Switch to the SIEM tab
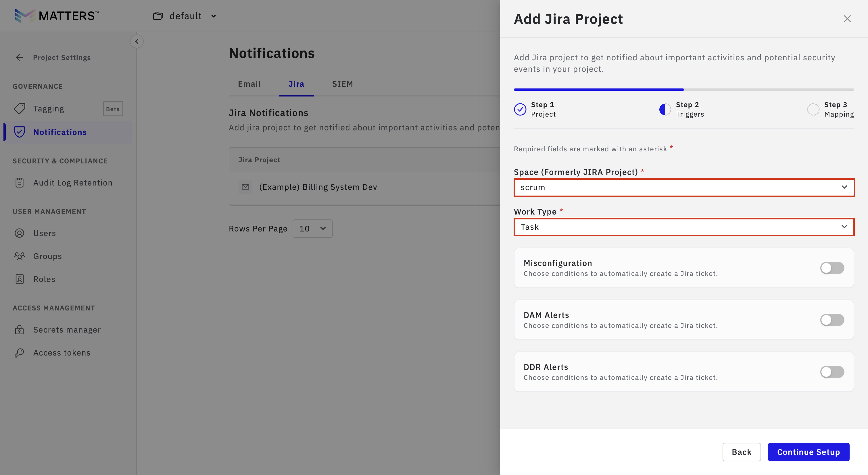 point(342,84)
